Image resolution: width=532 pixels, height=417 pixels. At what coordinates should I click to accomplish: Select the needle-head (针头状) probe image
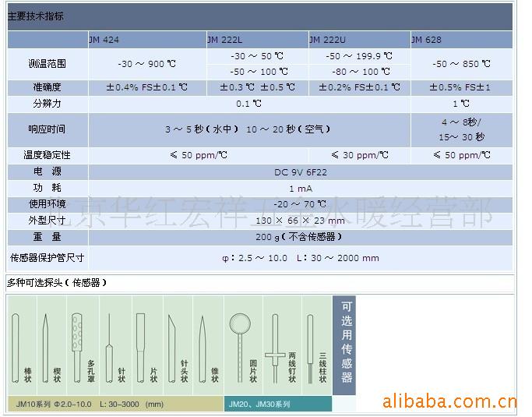(x=171, y=348)
